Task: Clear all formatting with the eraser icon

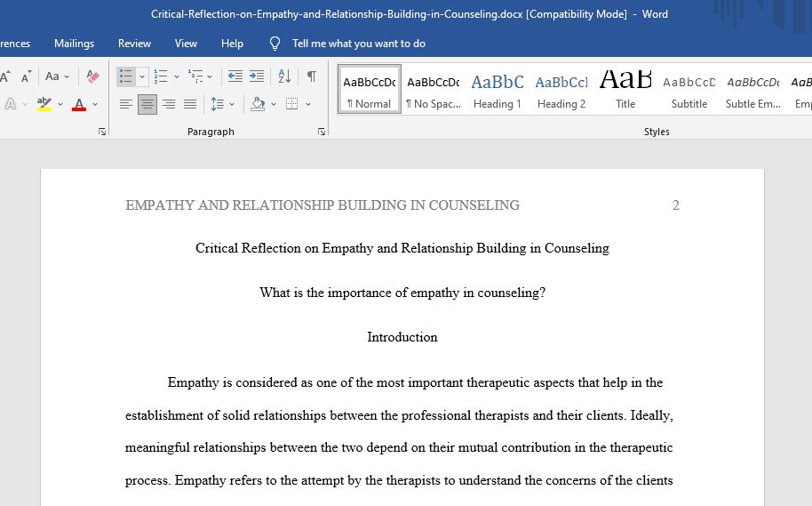Action: point(92,76)
